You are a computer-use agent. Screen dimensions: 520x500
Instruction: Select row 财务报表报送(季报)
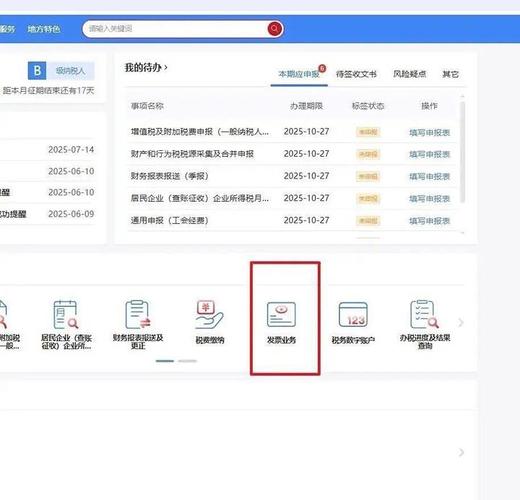pos(291,176)
